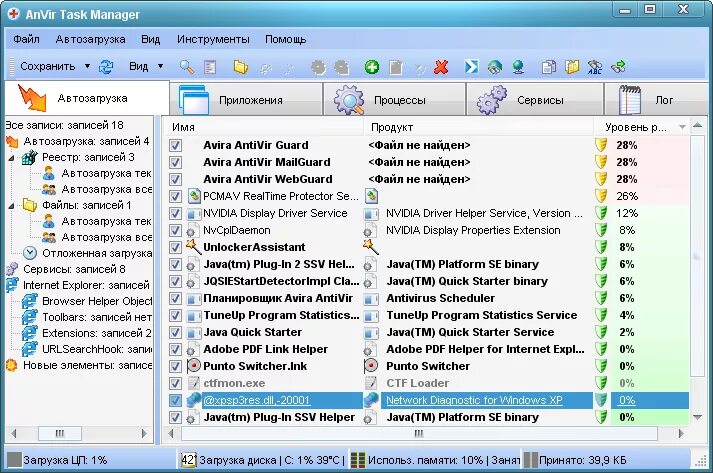Image resolution: width=713 pixels, height=473 pixels.
Task: Open the Вид toolbar dropdown arrow
Action: click(160, 66)
